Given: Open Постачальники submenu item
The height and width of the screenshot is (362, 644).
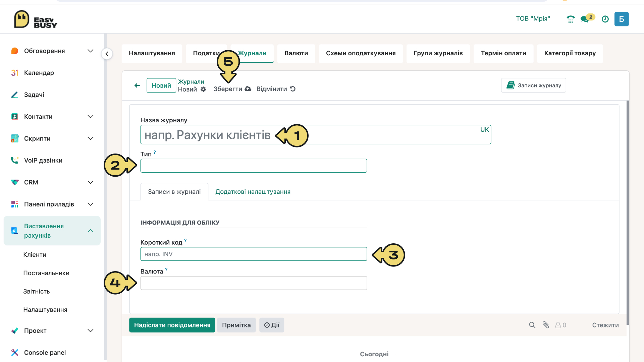Looking at the screenshot, I should (x=46, y=273).
